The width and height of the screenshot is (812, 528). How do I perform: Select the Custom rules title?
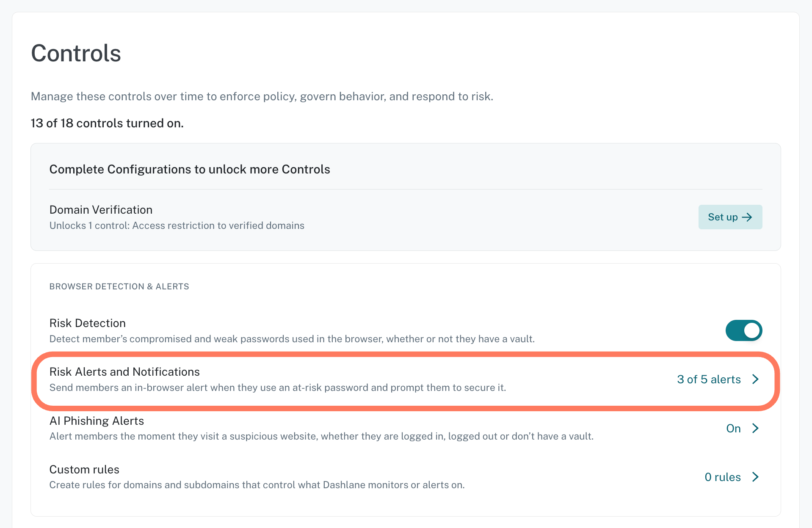click(84, 469)
